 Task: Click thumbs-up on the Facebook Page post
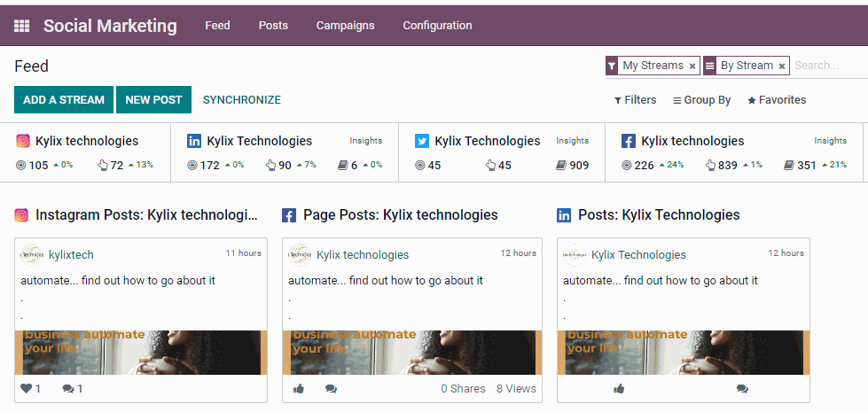pyautogui.click(x=299, y=389)
